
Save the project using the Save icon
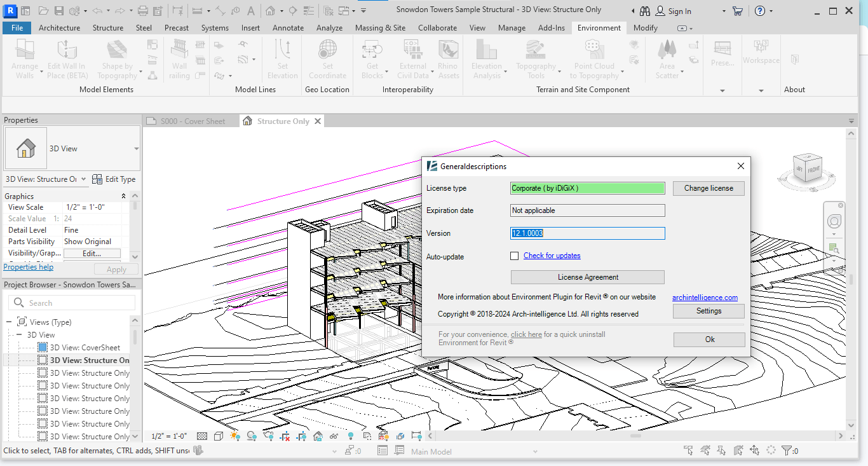pos(58,11)
